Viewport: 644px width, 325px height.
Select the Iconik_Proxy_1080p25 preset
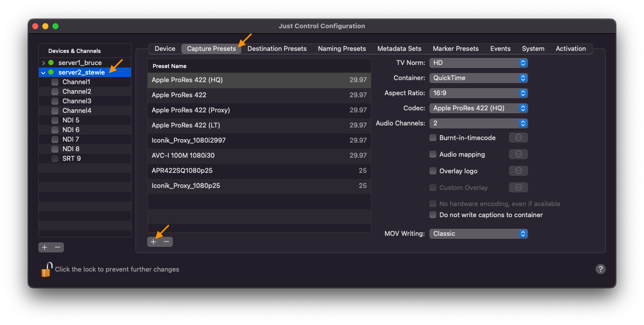[x=259, y=186]
